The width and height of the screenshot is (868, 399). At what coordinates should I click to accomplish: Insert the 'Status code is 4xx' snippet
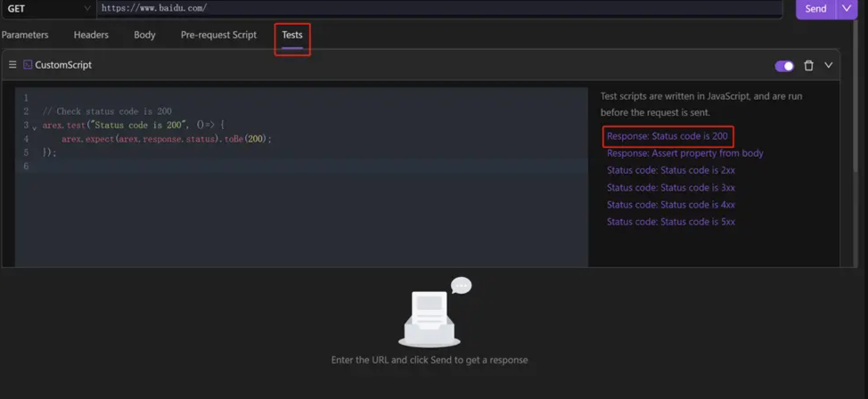[x=670, y=205]
